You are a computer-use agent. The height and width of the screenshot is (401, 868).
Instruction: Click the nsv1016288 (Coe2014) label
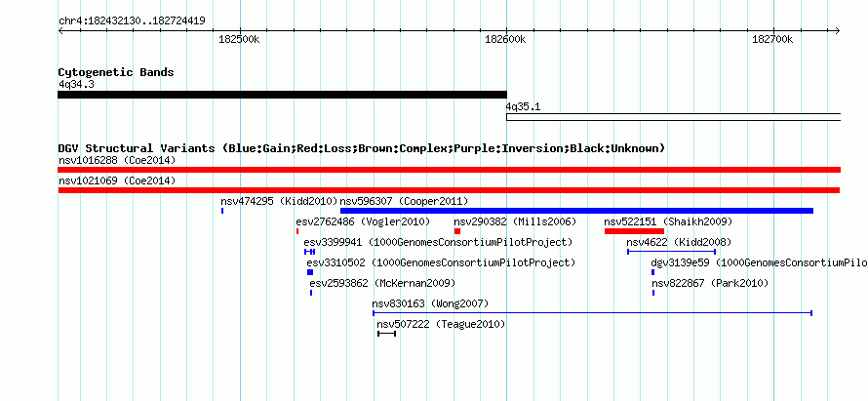pos(117,161)
